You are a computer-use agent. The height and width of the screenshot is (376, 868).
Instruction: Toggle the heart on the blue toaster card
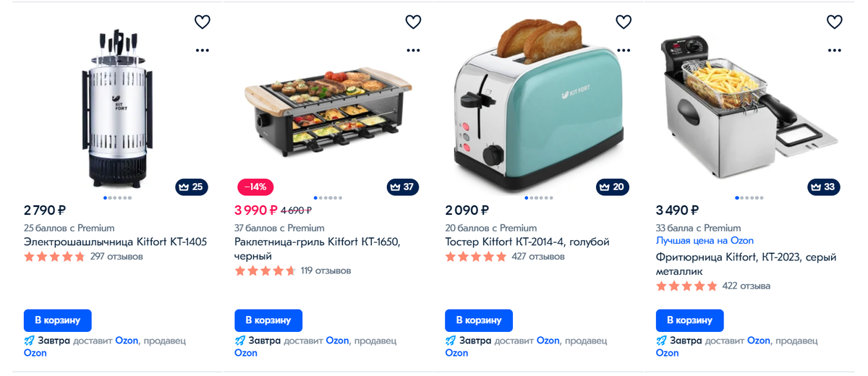tap(624, 22)
